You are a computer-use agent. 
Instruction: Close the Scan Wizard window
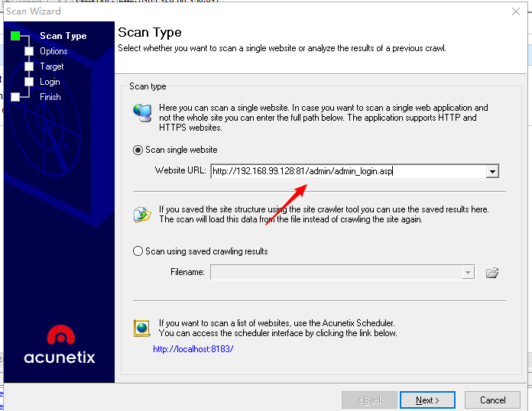[516, 11]
